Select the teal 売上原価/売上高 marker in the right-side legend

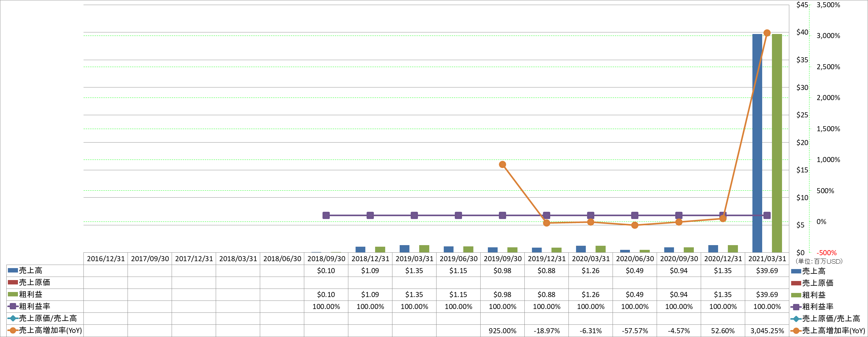tap(796, 319)
